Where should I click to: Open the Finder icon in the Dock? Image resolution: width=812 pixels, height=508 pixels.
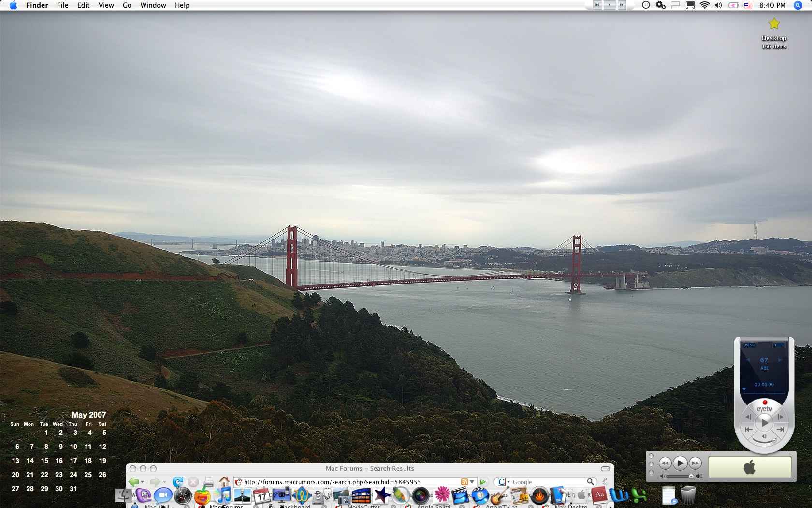tap(124, 495)
